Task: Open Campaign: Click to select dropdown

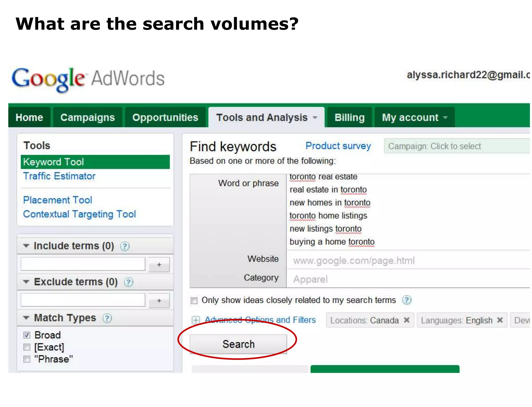Action: pyautogui.click(x=457, y=146)
